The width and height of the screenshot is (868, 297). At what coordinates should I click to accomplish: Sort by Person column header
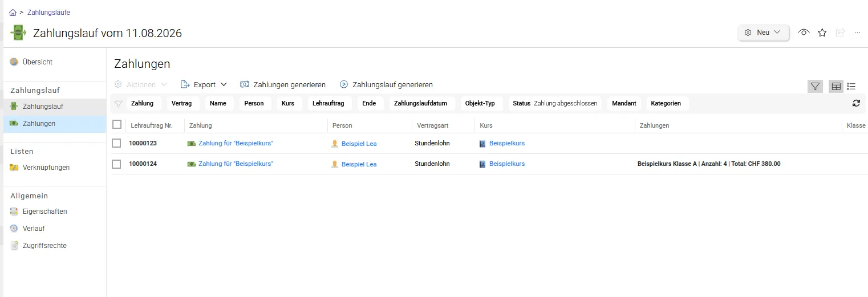click(x=342, y=125)
